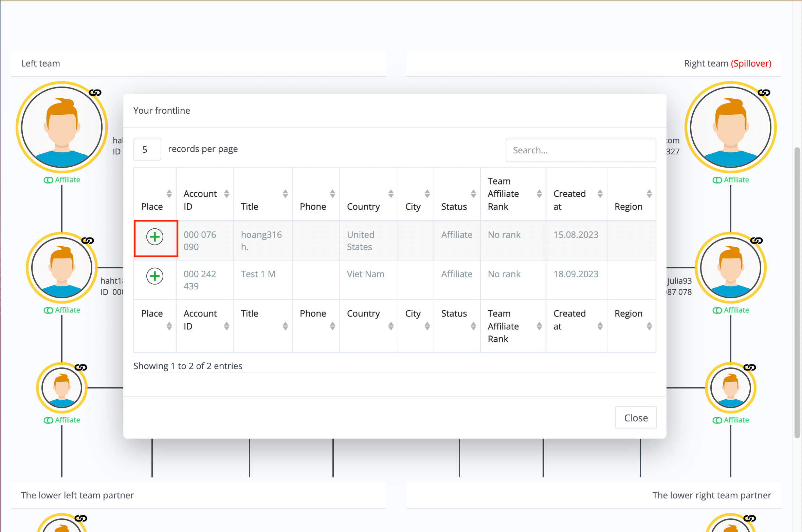802x532 pixels.
Task: Click link icon on haht avatar
Action: pos(88,241)
